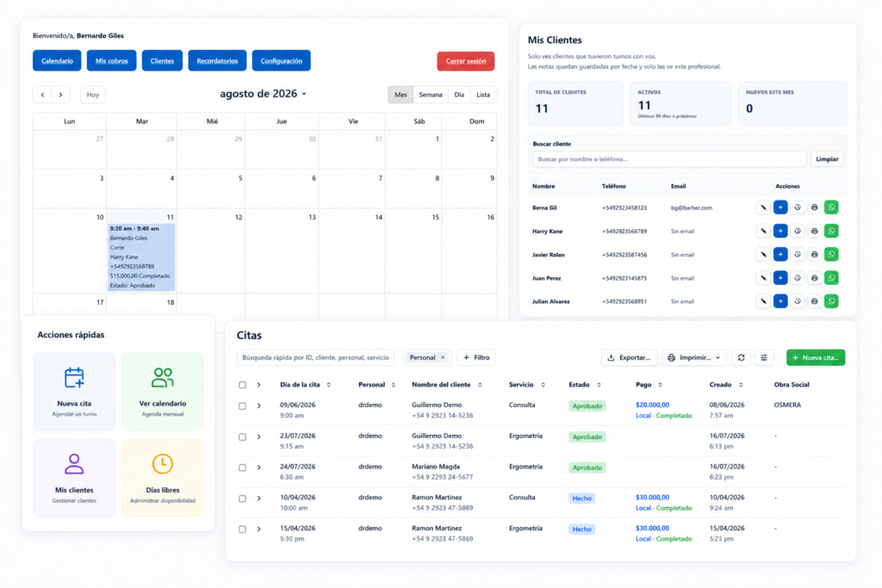Viewport: 882px width, 588px height.
Task: Check the 09/06/2026 Guillermo Demo appointment row
Action: click(242, 405)
